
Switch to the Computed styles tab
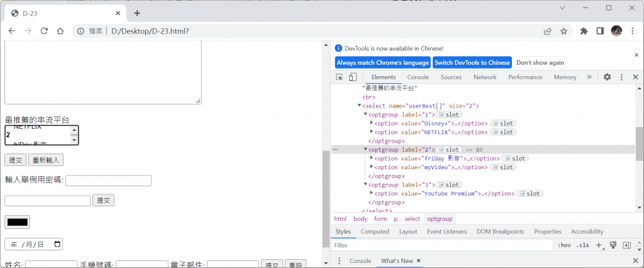click(x=375, y=232)
